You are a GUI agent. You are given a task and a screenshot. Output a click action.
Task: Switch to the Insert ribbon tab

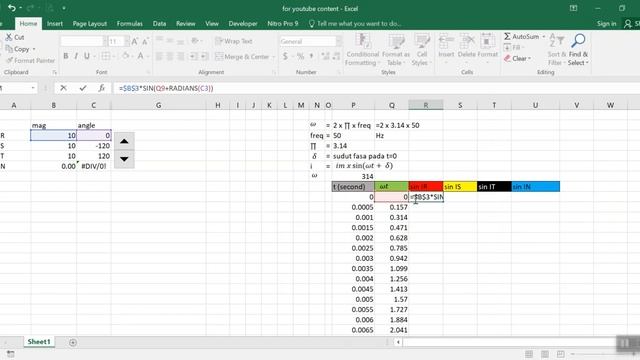click(x=55, y=24)
